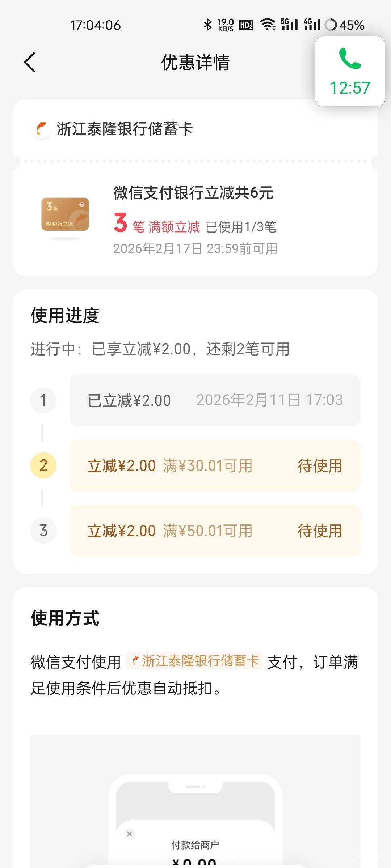Tap the Zhejiang Tailong Bank logo icon
The width and height of the screenshot is (391, 868).
pyautogui.click(x=41, y=129)
